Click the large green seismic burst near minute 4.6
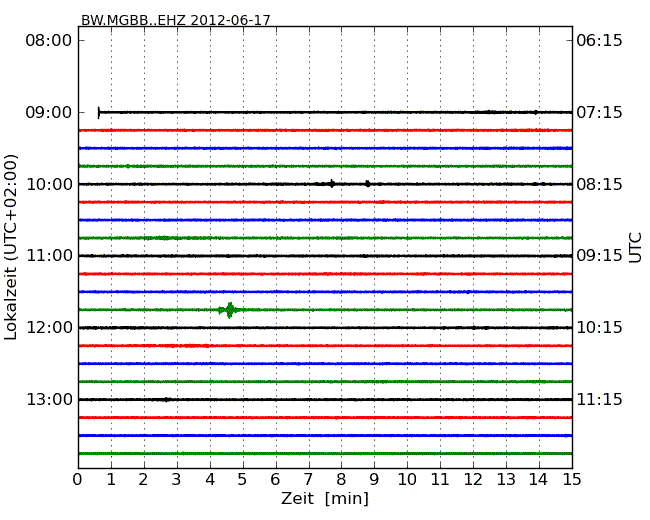This screenshot has height=520, width=650. point(230,310)
